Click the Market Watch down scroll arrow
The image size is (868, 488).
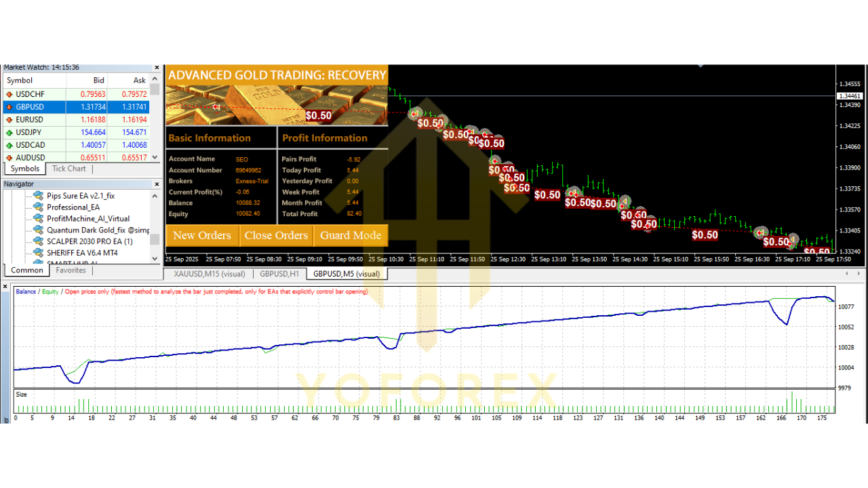154,157
